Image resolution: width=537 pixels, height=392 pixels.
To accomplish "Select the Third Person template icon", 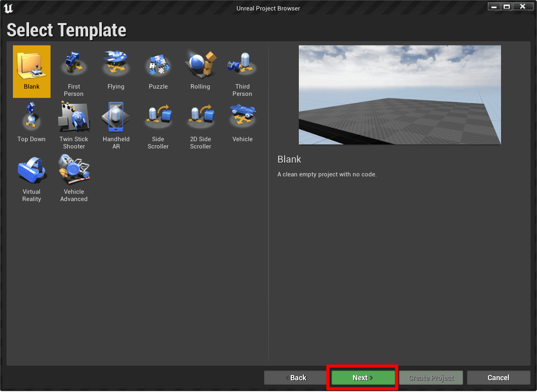I will [x=242, y=63].
